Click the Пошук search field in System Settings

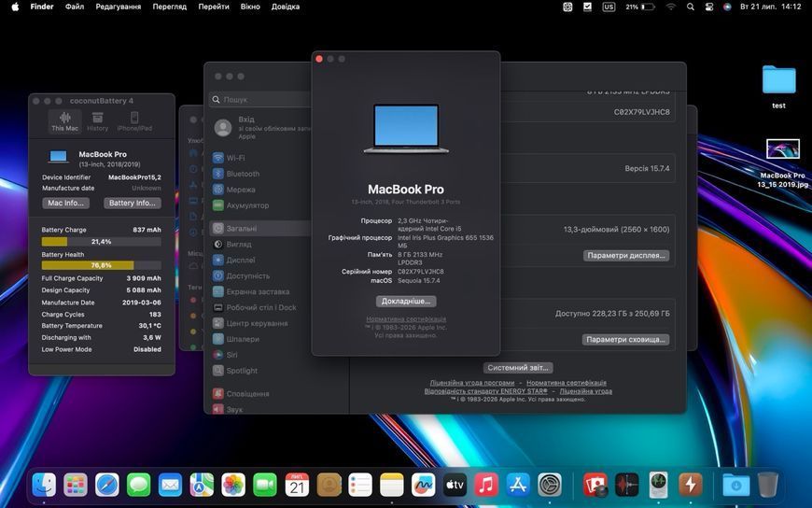260,99
